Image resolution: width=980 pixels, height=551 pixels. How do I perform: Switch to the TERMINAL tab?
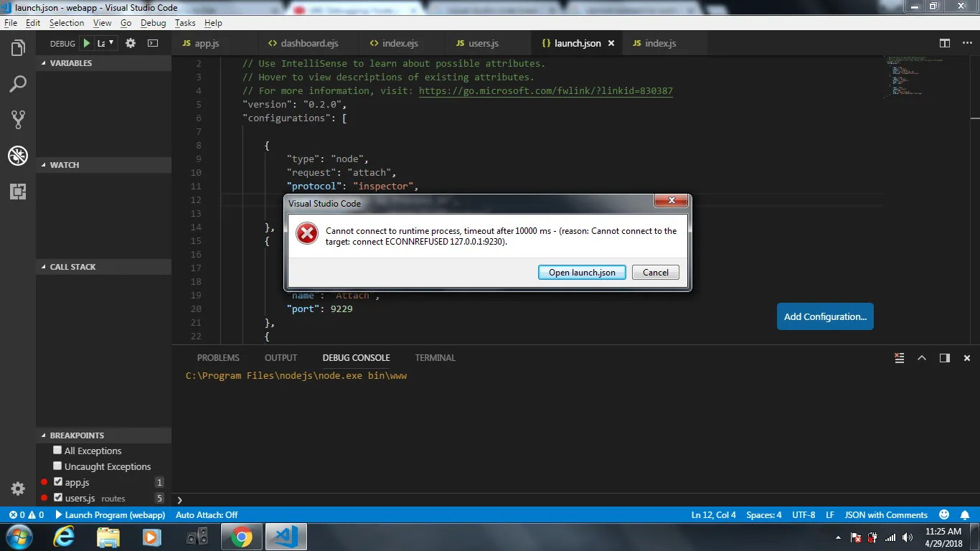point(435,357)
